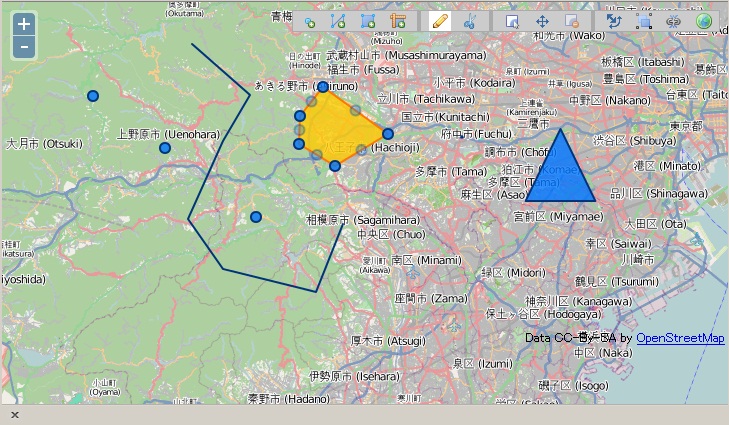The width and height of the screenshot is (729, 425).
Task: Select the draw line tool
Action: (x=338, y=21)
